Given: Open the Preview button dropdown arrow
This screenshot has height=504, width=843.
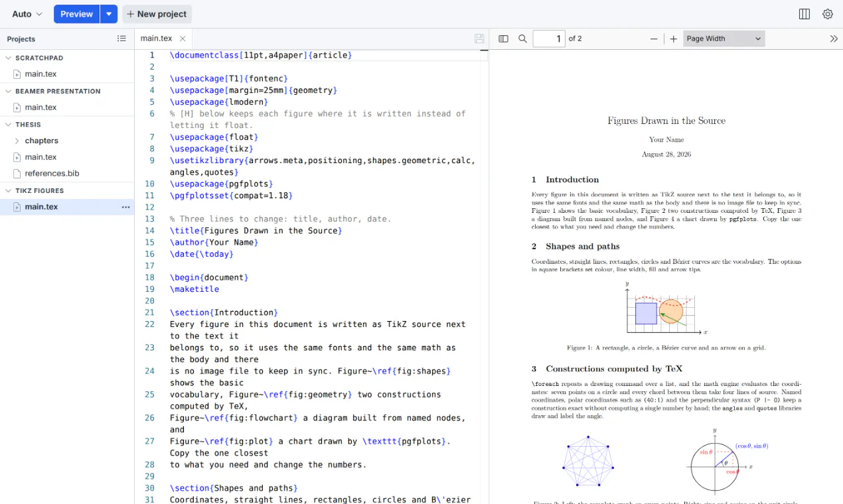Looking at the screenshot, I should [x=109, y=14].
